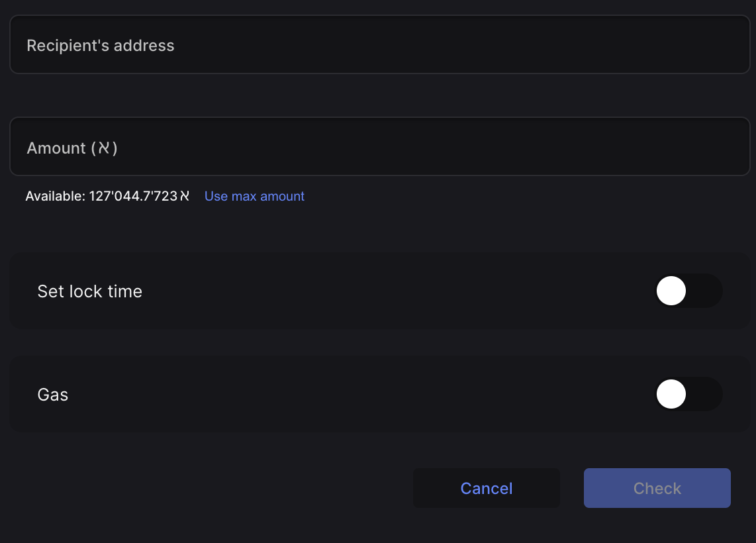Dismiss the form with Cancel

[486, 488]
